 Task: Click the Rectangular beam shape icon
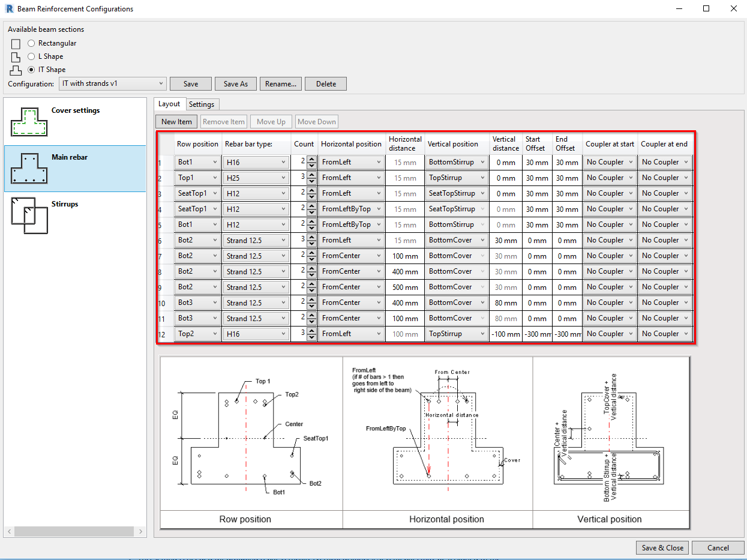(x=16, y=44)
